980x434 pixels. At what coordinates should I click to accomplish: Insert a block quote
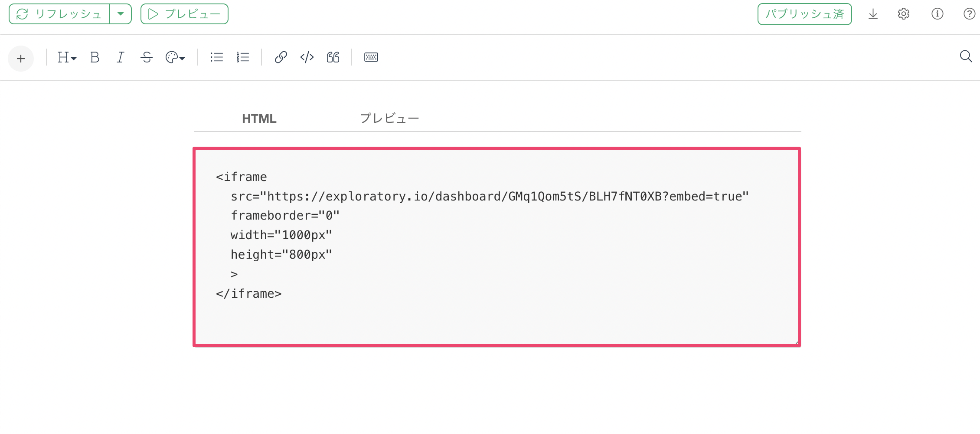click(x=333, y=57)
